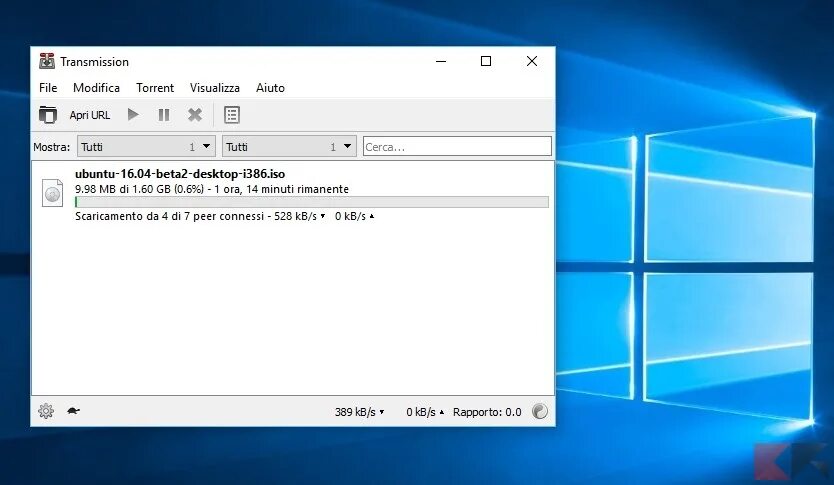Screen dimensions: 834x485
Task: Remove the torrent with the X toolbar icon
Action: [195, 115]
